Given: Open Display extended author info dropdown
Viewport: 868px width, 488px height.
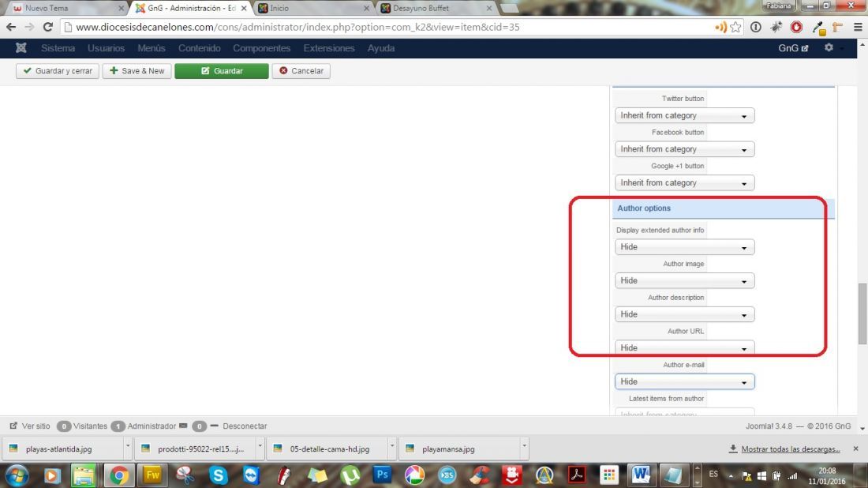Looking at the screenshot, I should [684, 247].
